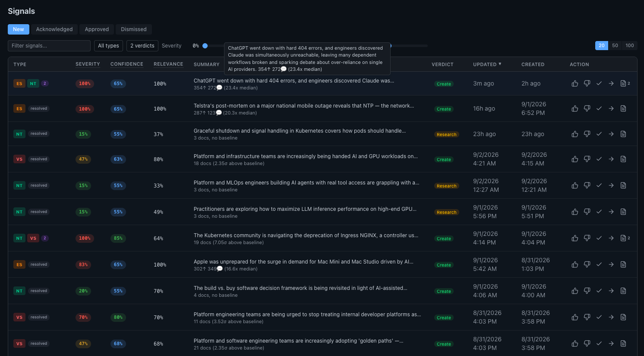Sort by Updated column

[x=487, y=64]
